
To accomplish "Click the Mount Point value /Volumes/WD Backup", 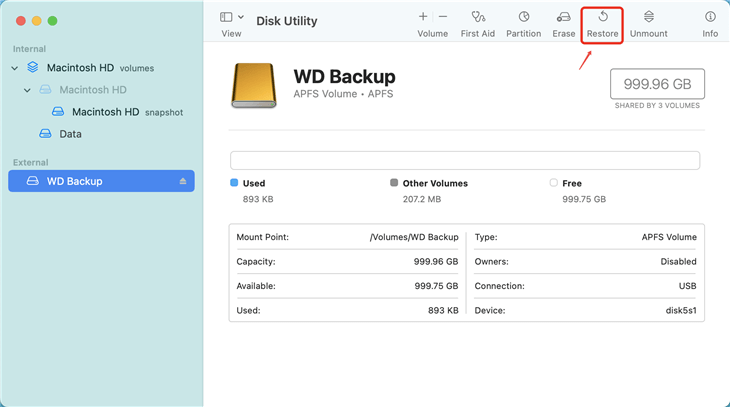I will 414,237.
